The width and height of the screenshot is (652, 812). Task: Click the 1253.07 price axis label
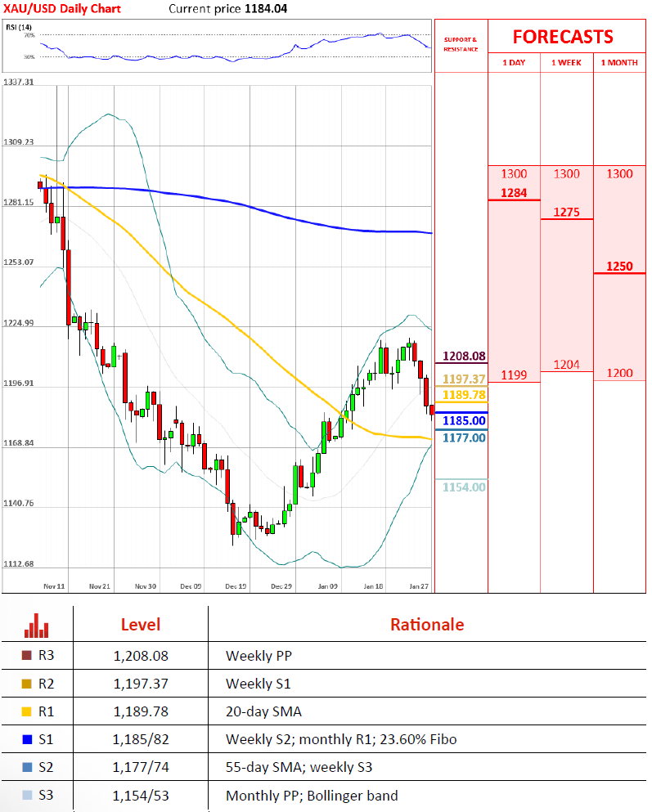(19, 262)
